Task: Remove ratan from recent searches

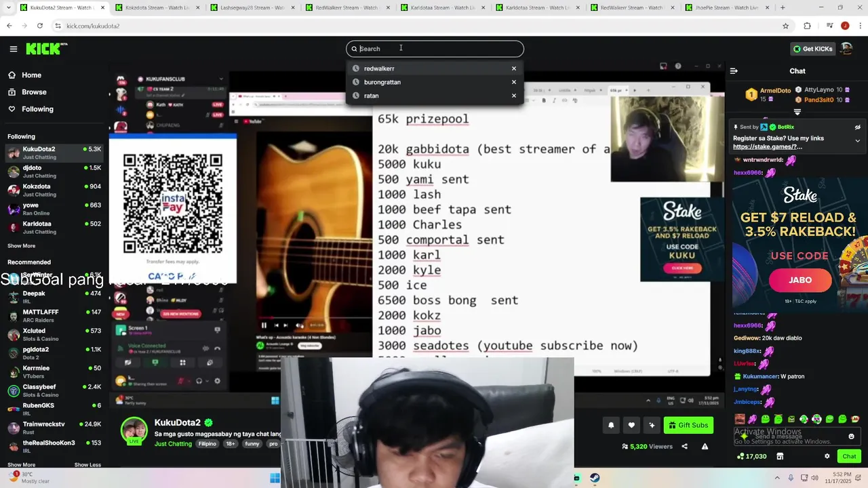Action: [x=514, y=96]
